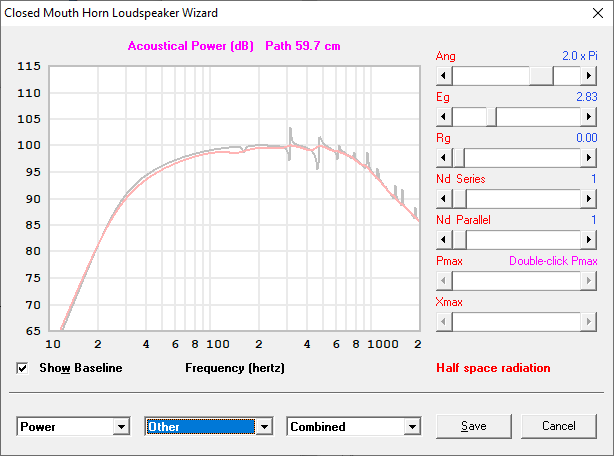
Task: Open the Power dropdown list
Action: point(121,427)
